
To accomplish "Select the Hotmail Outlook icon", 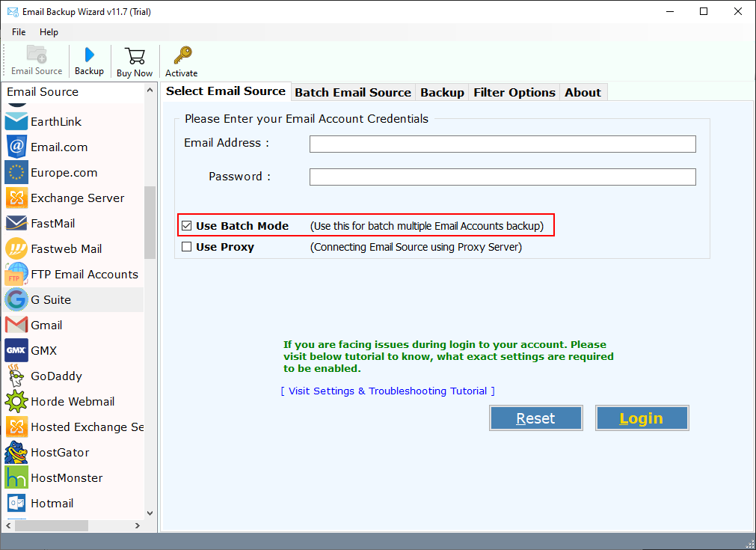I will pyautogui.click(x=16, y=503).
